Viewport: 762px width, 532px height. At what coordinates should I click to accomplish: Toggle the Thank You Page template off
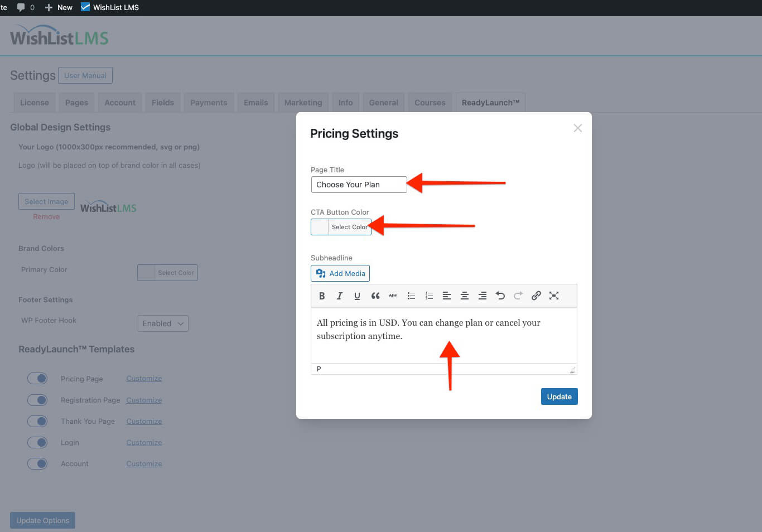pyautogui.click(x=37, y=421)
